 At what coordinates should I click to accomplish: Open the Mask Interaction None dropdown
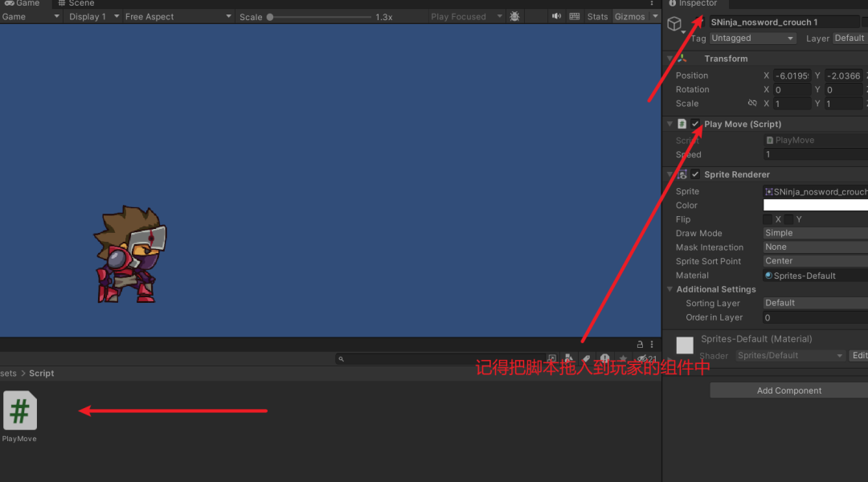click(x=816, y=247)
